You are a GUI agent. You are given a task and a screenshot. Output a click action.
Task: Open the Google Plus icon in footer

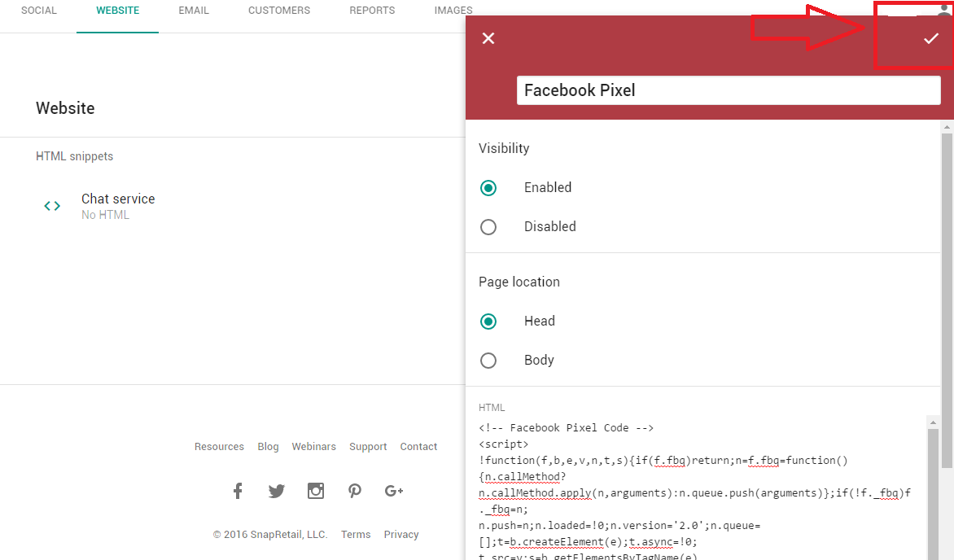click(394, 491)
